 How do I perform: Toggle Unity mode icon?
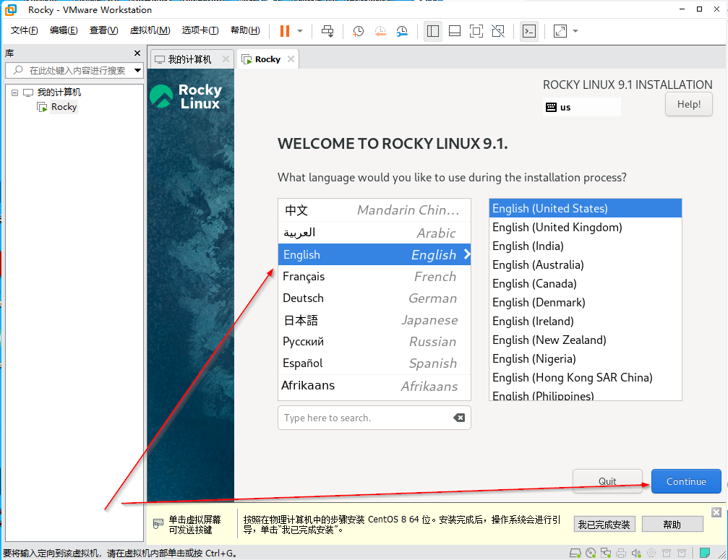[498, 31]
